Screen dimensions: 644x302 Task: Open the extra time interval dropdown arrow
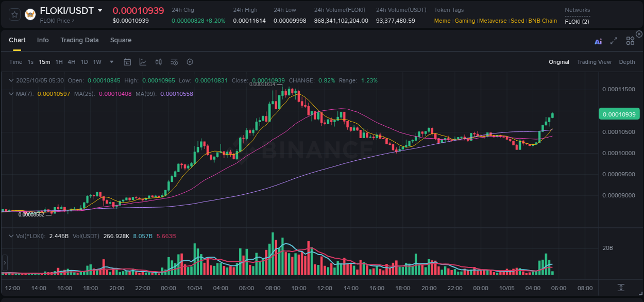coord(111,62)
